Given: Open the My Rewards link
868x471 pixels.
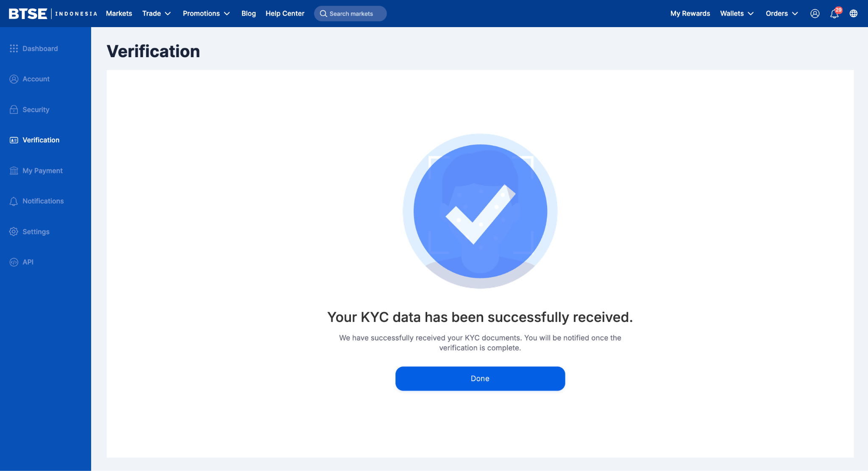Looking at the screenshot, I should click(690, 14).
